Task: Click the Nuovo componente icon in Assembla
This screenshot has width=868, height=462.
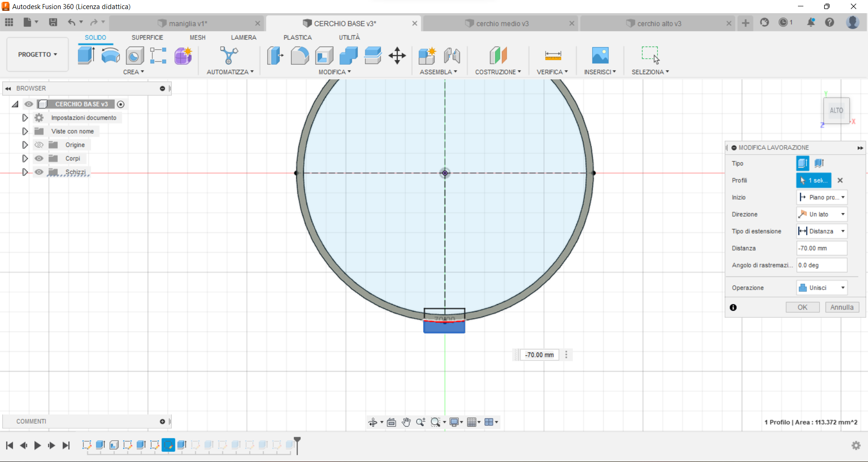Action: 427,55
